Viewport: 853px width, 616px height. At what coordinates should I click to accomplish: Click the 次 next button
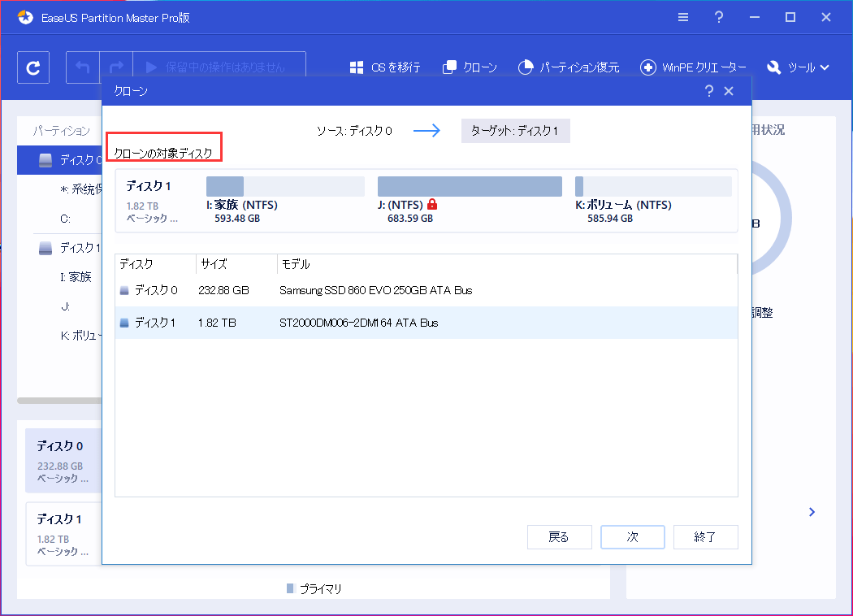pos(633,537)
